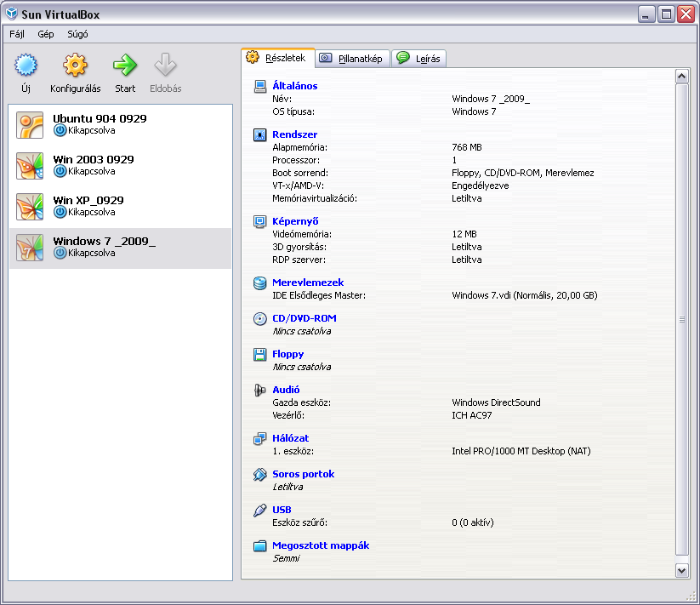Click the details pane vertical scrollbar thumb

tap(681, 319)
